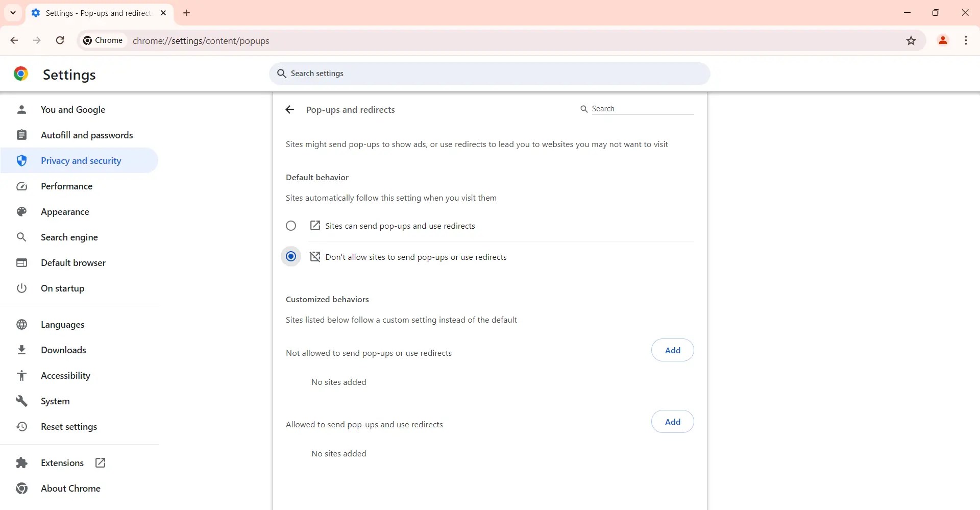The height and width of the screenshot is (510, 980).
Task: Select the Appearance palette icon
Action: 21,211
